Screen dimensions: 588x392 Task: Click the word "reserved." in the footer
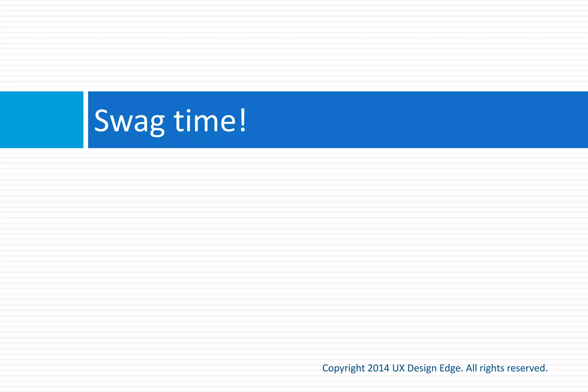pyautogui.click(x=527, y=368)
